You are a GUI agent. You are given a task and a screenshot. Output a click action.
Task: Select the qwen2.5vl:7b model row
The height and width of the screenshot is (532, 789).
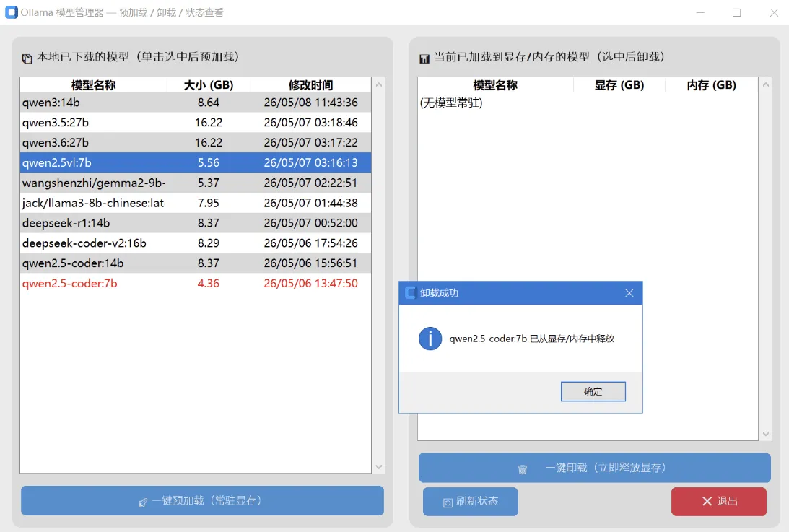(x=196, y=162)
